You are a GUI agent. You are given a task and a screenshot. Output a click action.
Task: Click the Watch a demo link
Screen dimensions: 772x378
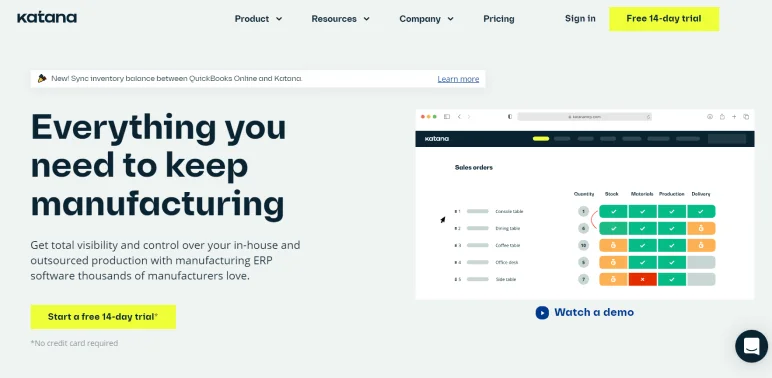pos(594,312)
